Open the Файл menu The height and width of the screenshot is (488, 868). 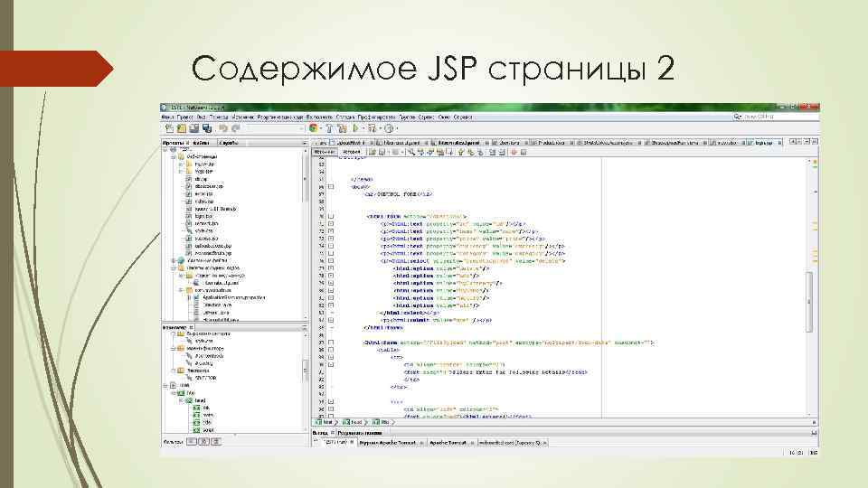[x=167, y=117]
